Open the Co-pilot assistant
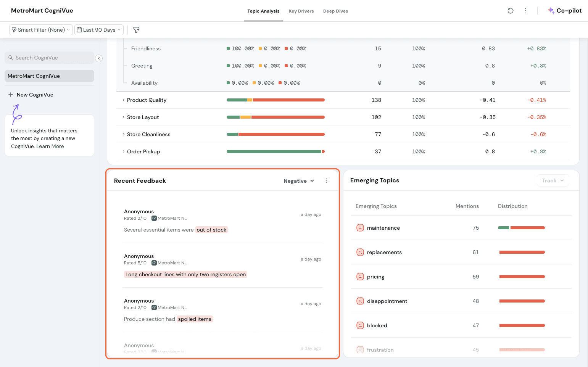 point(564,11)
